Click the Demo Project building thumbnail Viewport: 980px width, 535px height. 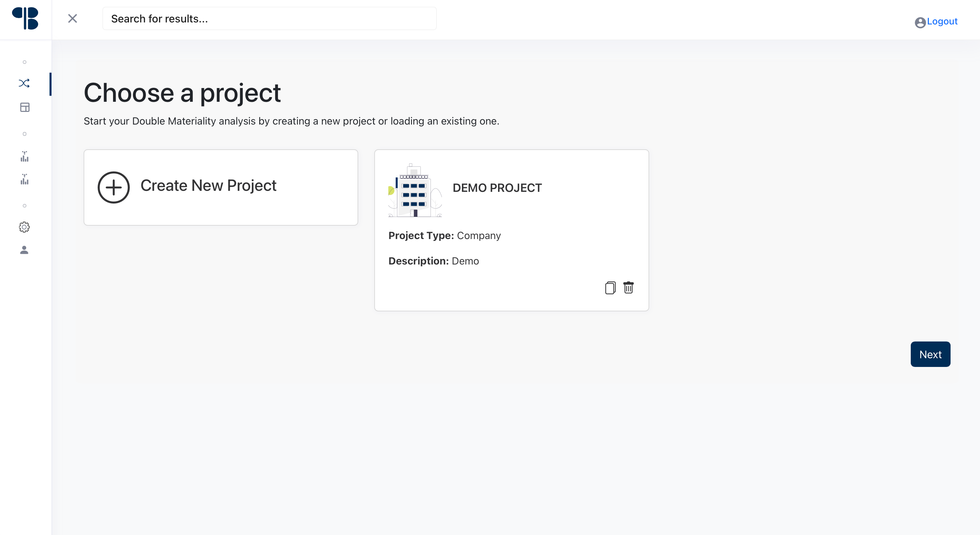coord(415,190)
